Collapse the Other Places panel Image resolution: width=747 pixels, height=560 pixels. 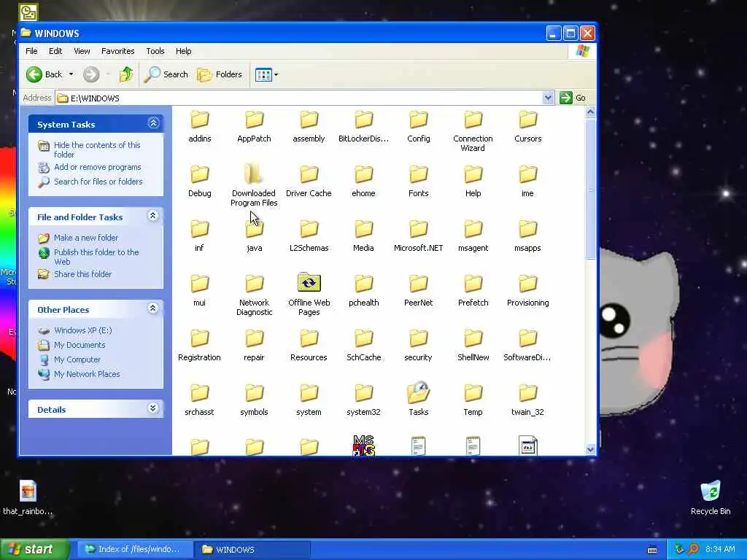(x=153, y=308)
